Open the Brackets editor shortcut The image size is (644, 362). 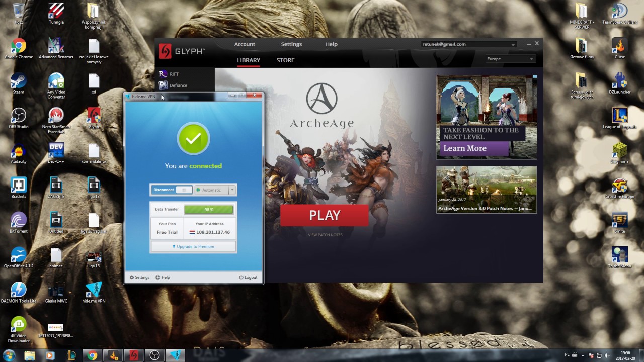point(19,187)
